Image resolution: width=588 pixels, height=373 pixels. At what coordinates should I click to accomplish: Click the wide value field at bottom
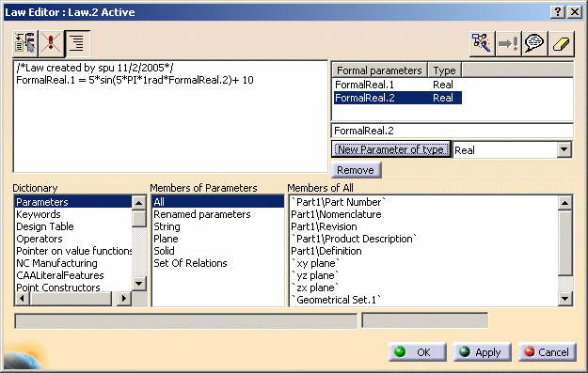[x=186, y=321]
